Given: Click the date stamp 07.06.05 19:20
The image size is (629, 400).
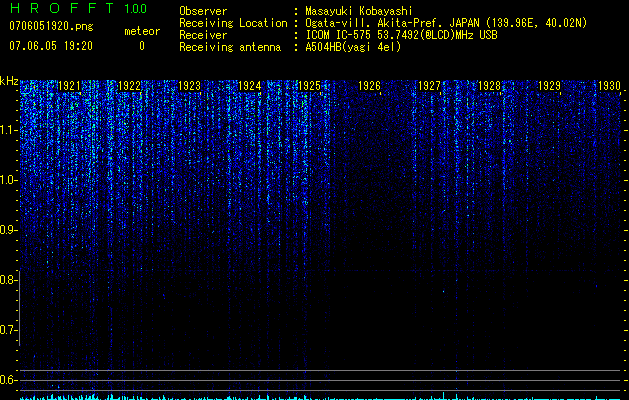Looking at the screenshot, I should point(51,46).
